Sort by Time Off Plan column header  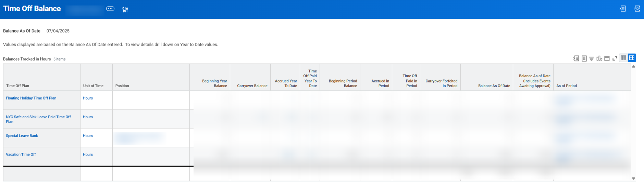point(42,77)
